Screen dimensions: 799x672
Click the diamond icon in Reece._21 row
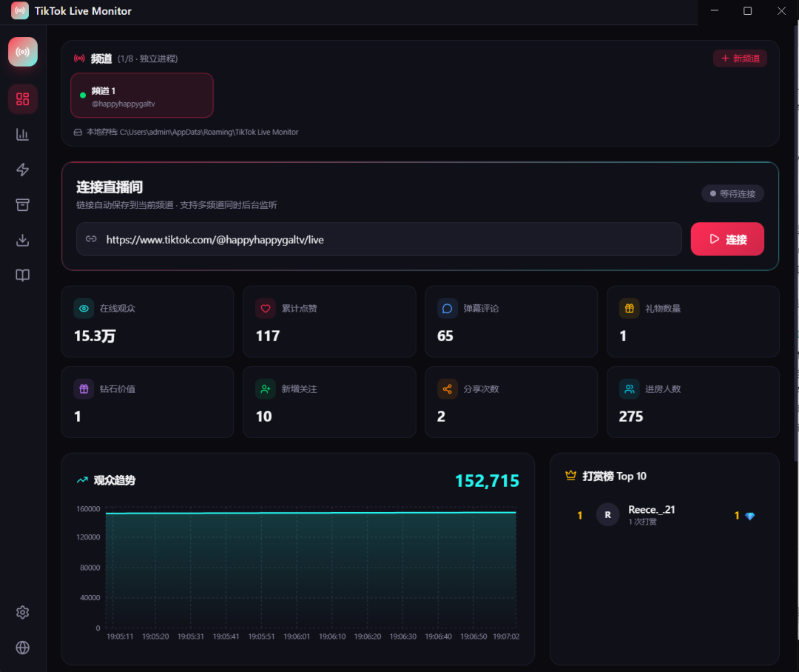749,516
